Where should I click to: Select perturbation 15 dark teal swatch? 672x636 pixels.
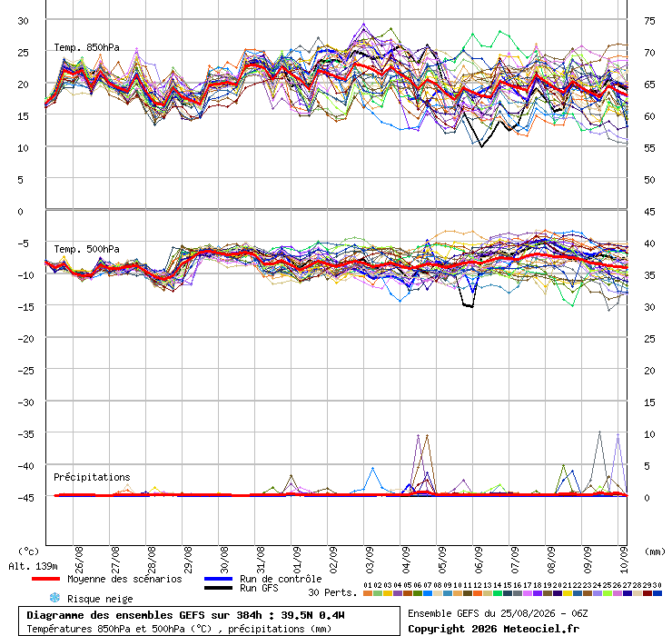(x=508, y=593)
